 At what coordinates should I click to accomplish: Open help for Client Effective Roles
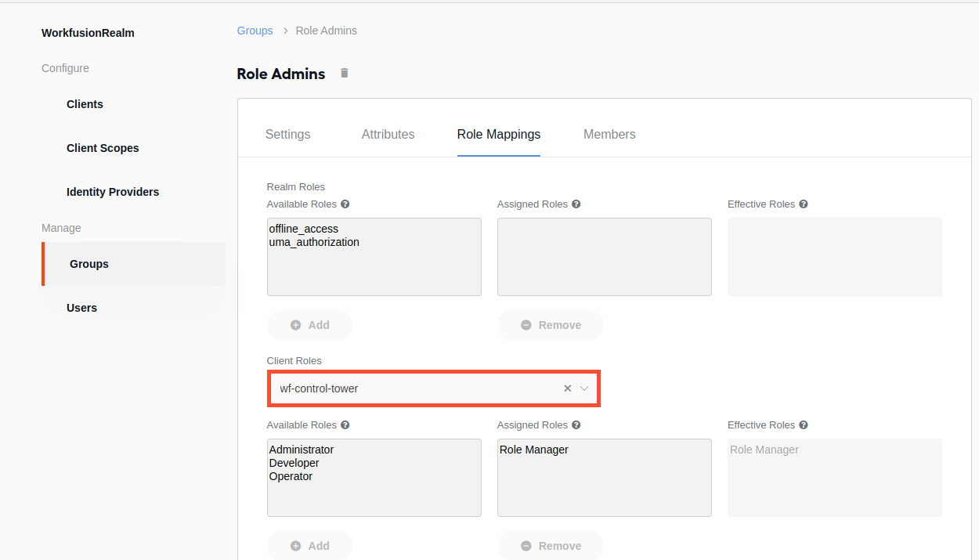tap(804, 425)
